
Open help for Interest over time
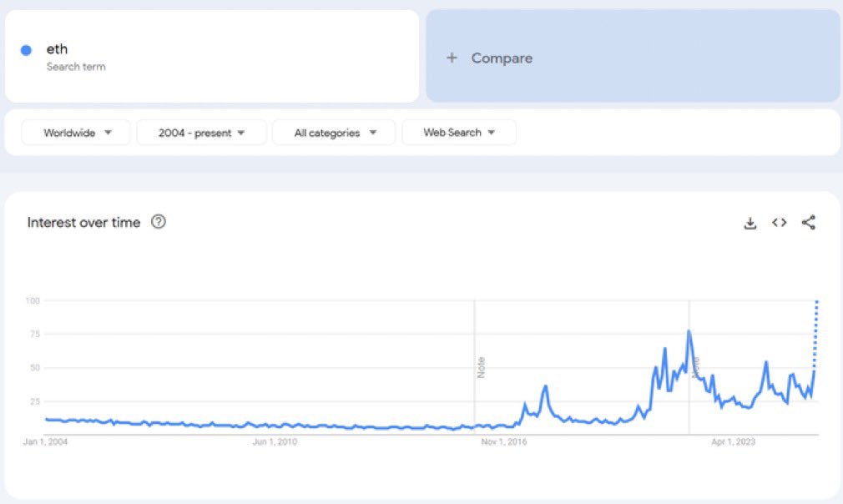(158, 221)
